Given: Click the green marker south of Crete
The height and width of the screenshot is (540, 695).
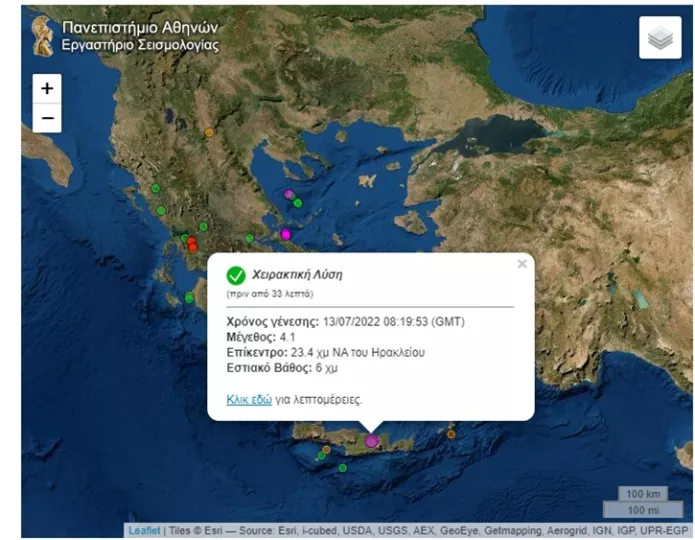Looking at the screenshot, I should point(342,468).
